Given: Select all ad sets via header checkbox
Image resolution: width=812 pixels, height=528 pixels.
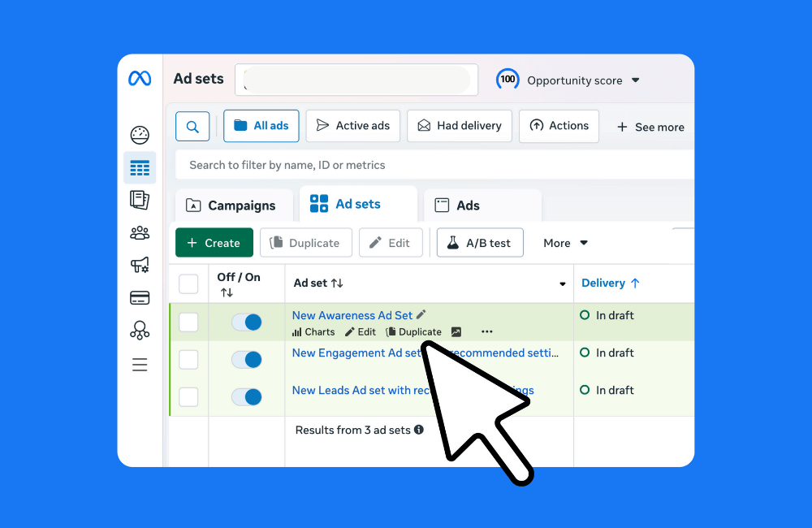Looking at the screenshot, I should coord(188,283).
